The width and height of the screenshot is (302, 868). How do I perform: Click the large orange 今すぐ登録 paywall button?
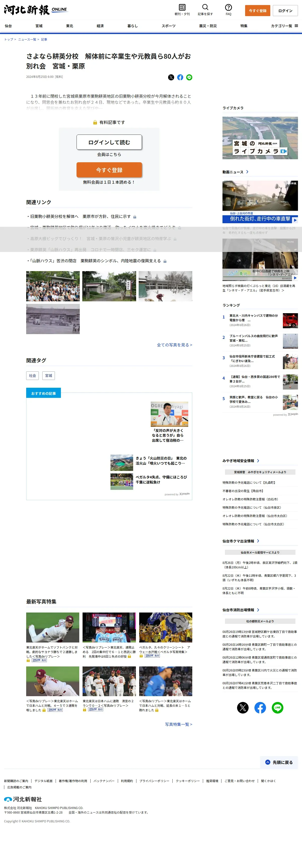click(x=109, y=170)
